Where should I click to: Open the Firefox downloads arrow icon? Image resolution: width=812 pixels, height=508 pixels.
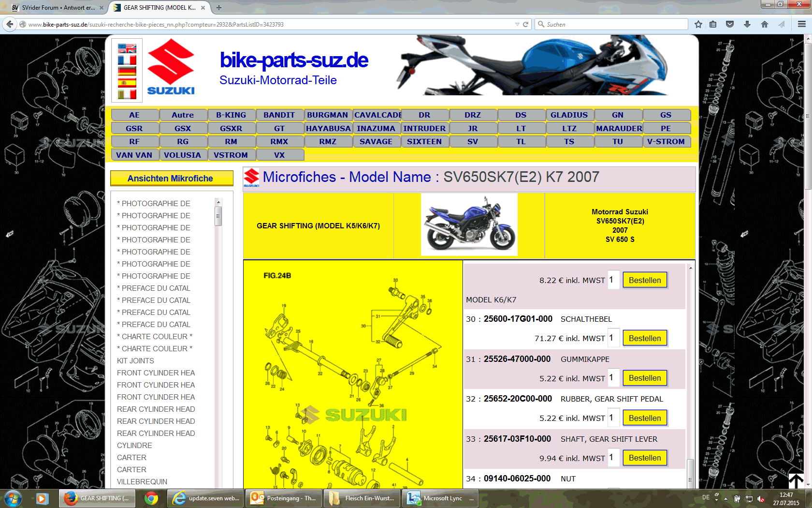coord(747,24)
